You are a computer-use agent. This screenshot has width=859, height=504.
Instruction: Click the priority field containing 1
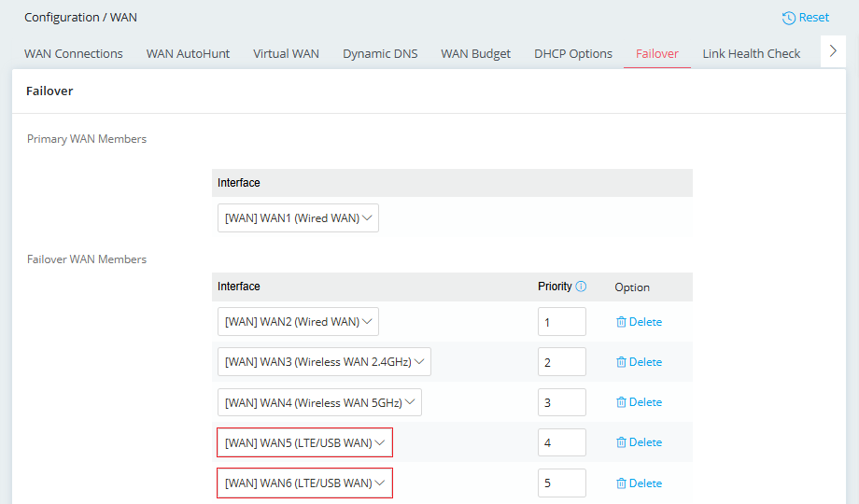click(562, 322)
